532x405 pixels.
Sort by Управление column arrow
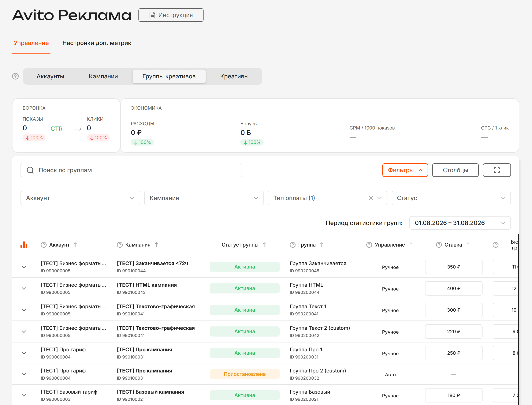tap(411, 245)
